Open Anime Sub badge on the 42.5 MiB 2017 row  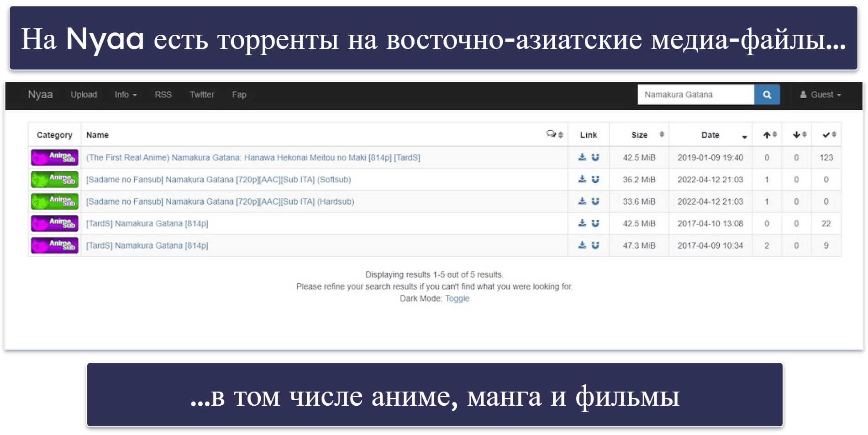(54, 223)
